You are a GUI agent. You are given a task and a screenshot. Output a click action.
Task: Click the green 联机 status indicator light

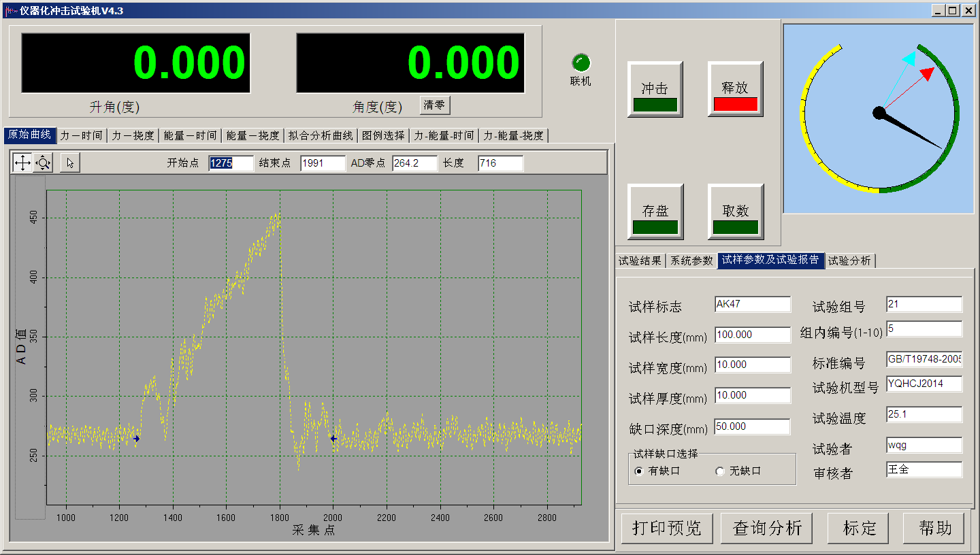click(581, 63)
